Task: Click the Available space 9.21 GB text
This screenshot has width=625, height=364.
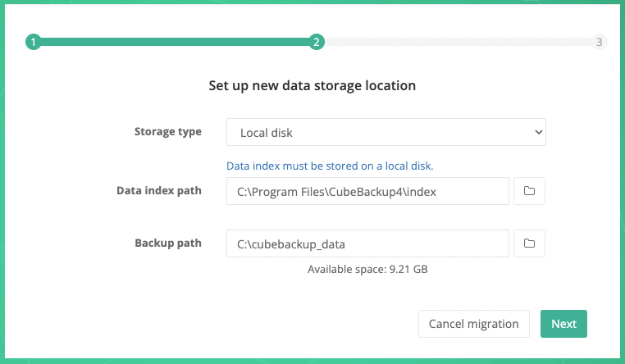Action: click(x=367, y=269)
